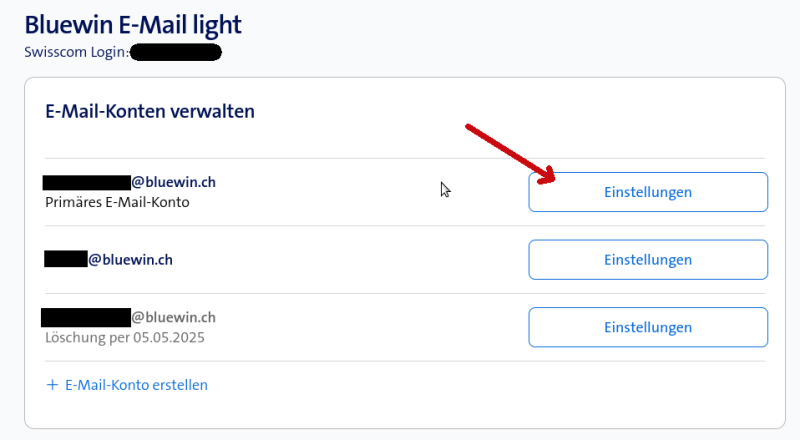Select the second account's @bluewin.ch address
Viewport: 800px width, 440px height.
coord(131,259)
